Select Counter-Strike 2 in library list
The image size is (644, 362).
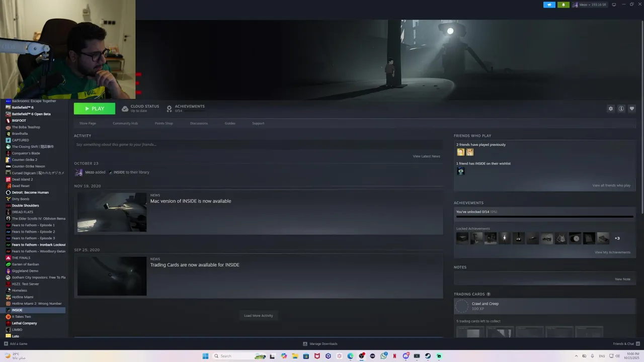click(25, 160)
